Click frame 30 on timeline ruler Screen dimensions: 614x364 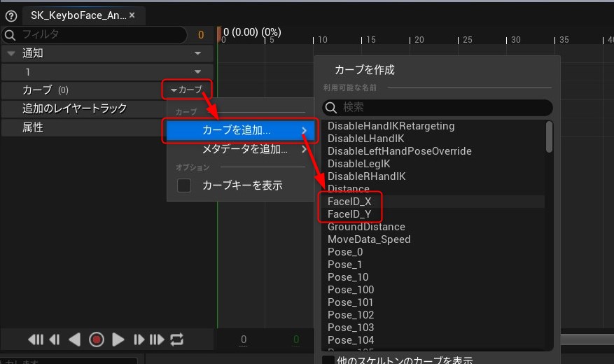click(x=516, y=40)
